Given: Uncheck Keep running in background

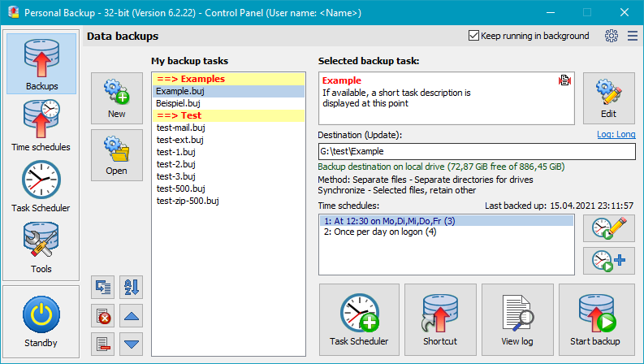Looking at the screenshot, I should 474,36.
